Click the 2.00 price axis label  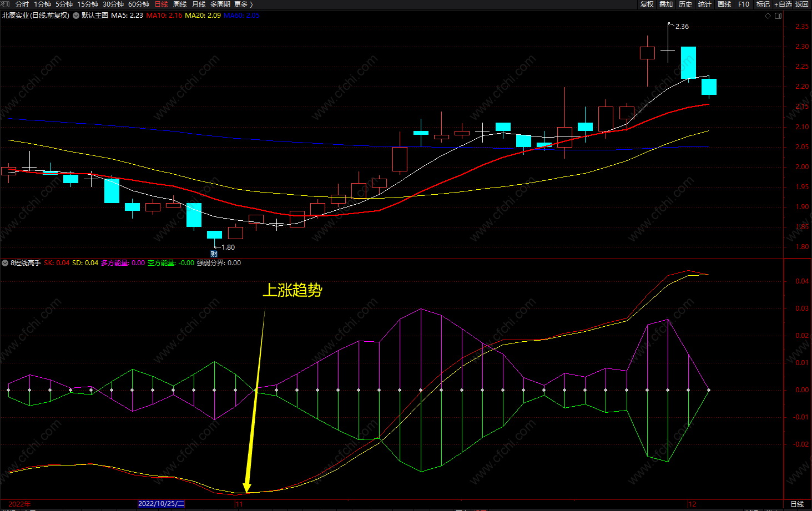(802, 167)
